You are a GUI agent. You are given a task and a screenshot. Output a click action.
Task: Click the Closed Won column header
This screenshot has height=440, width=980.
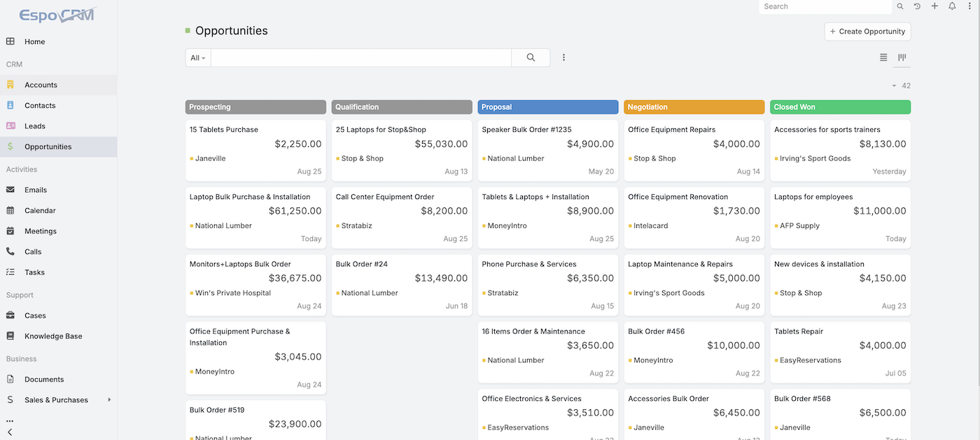click(840, 107)
